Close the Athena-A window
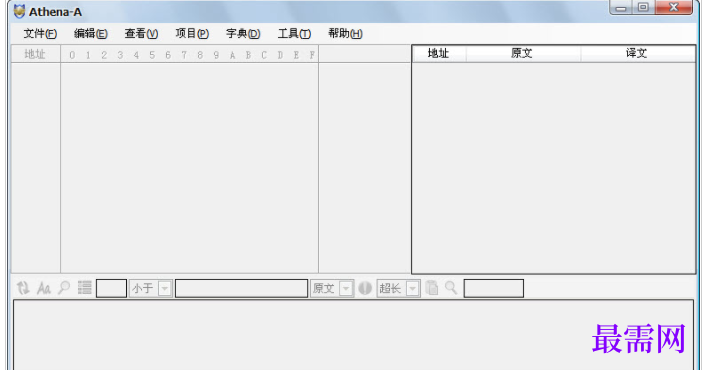This screenshot has height=370, width=704. click(x=673, y=8)
